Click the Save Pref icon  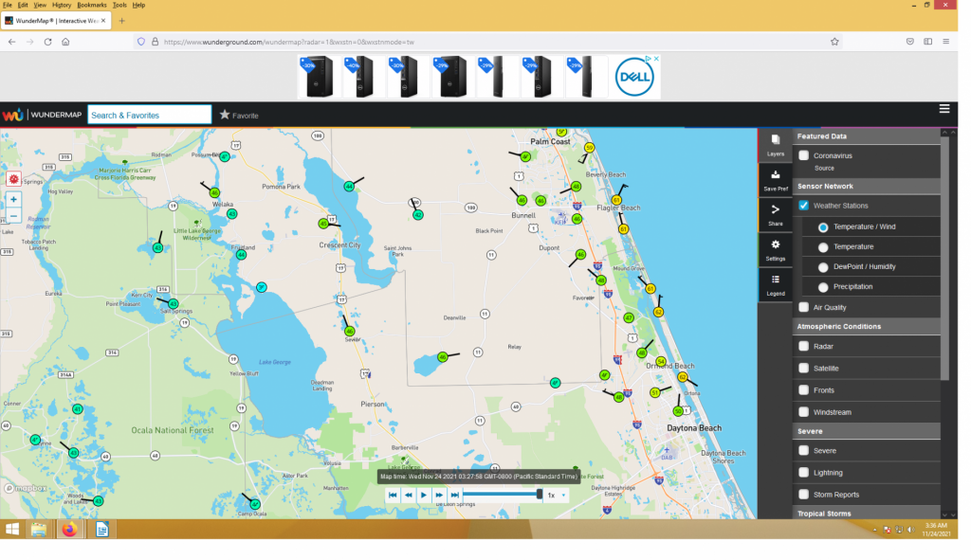click(x=775, y=180)
